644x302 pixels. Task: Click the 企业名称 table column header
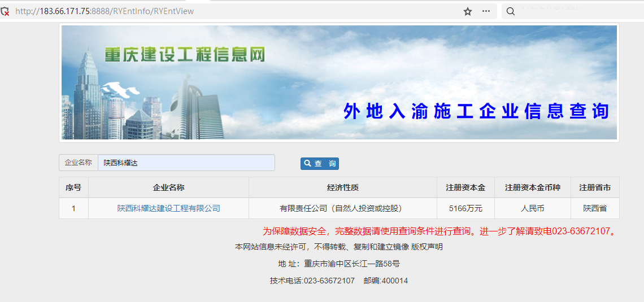[169, 187]
